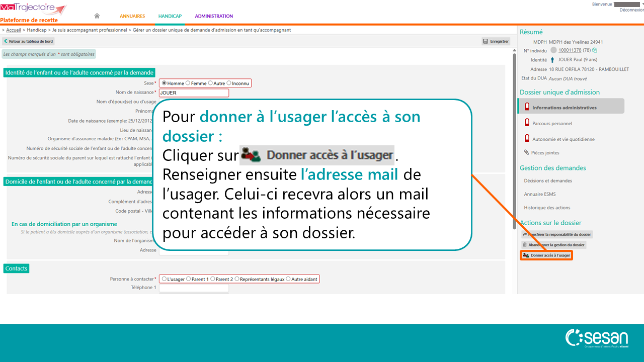Click the Nom de naissance field

point(194,93)
